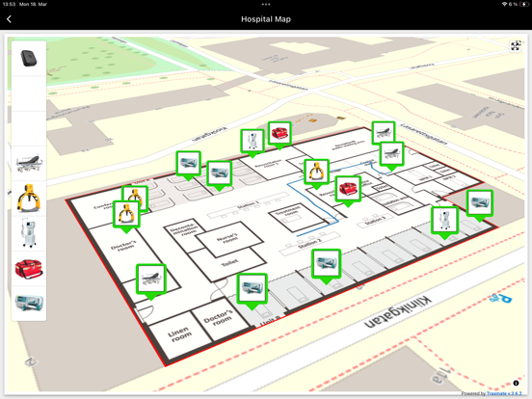Select infusion pump marker nearest Unit A label
Screen dimensions: 532x399
pyautogui.click(x=189, y=164)
